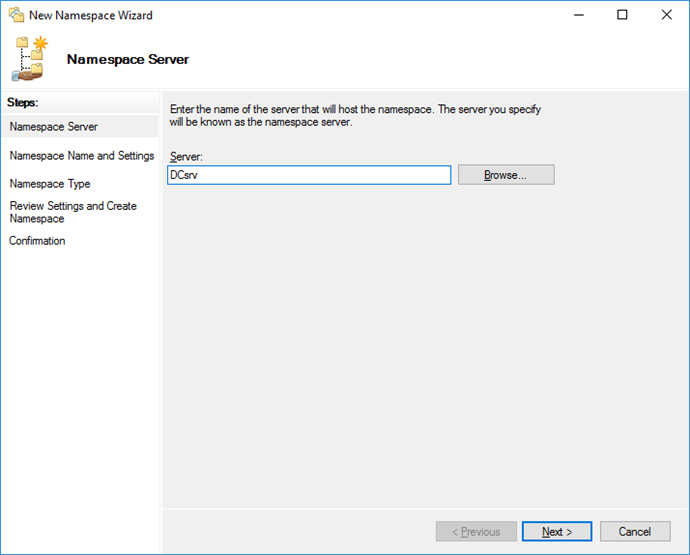
Task: Select the Confirmation step
Action: click(37, 241)
